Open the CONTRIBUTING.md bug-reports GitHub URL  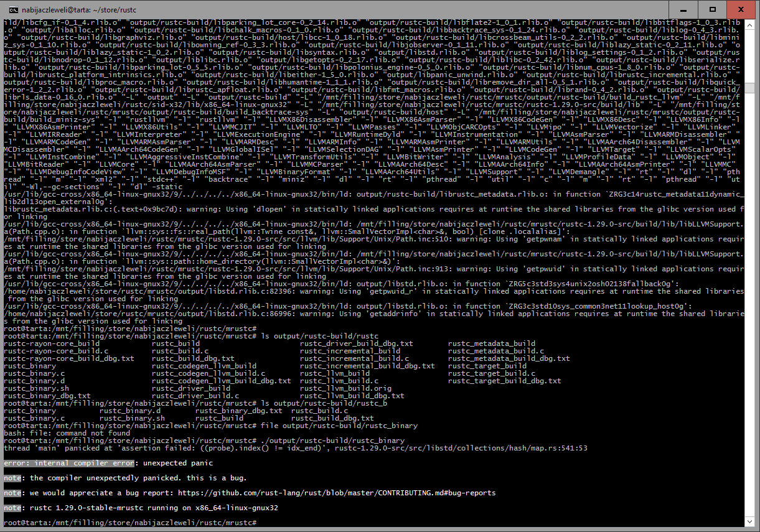(337, 493)
